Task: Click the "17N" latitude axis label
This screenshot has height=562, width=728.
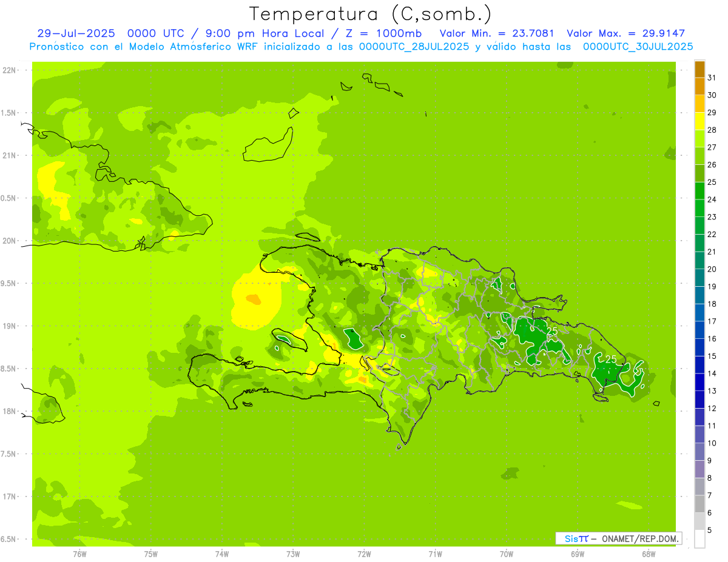Action: click(9, 497)
